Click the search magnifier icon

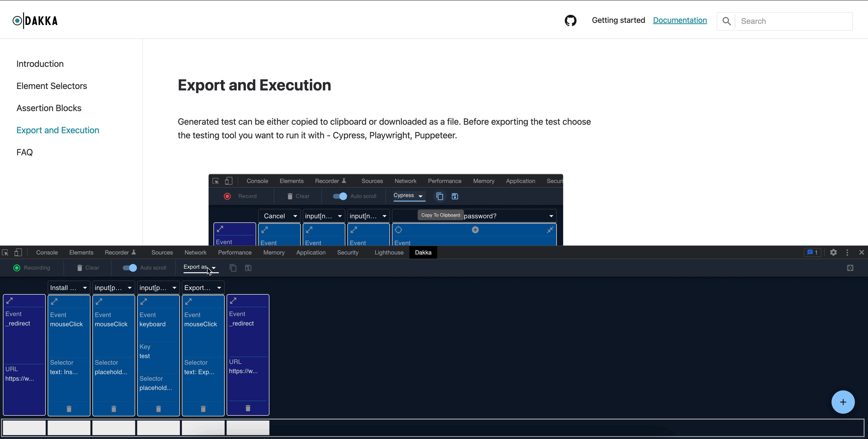click(x=726, y=21)
